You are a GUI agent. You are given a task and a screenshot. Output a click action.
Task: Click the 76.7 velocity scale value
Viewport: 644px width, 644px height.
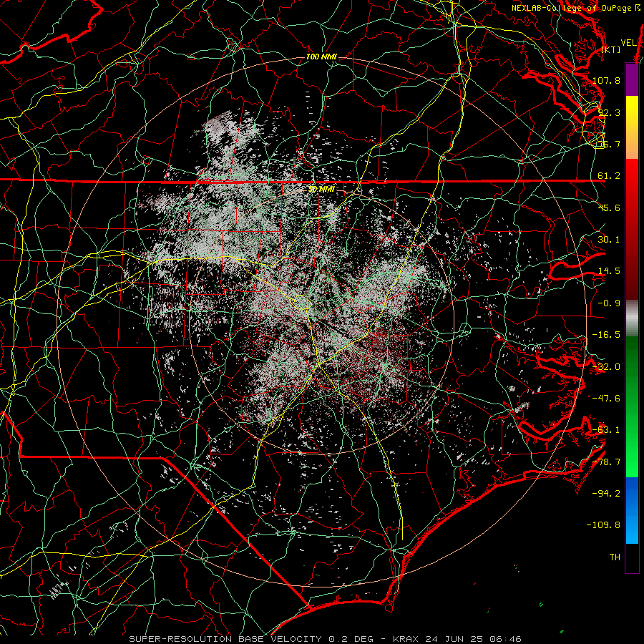(609, 144)
